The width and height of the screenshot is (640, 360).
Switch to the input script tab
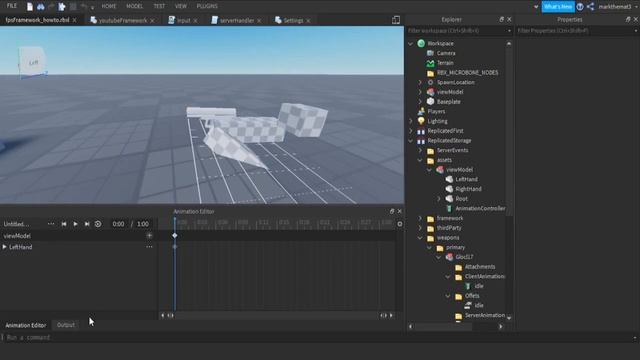click(183, 20)
